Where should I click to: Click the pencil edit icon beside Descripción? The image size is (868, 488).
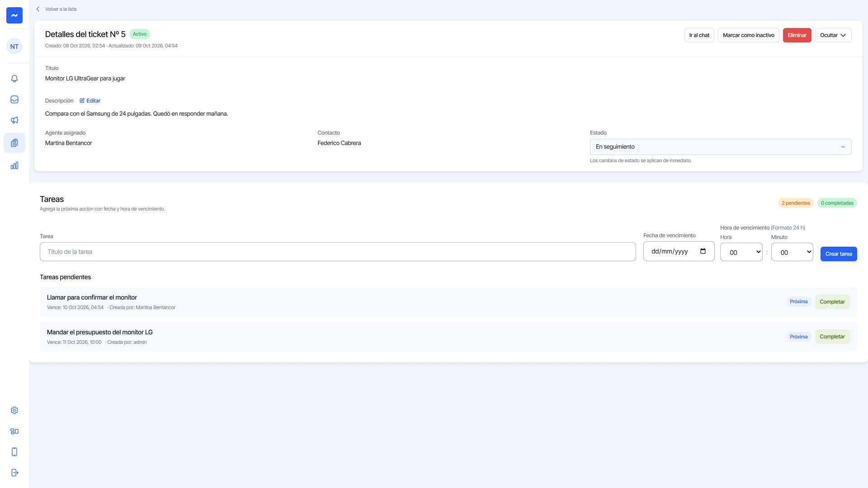click(82, 101)
